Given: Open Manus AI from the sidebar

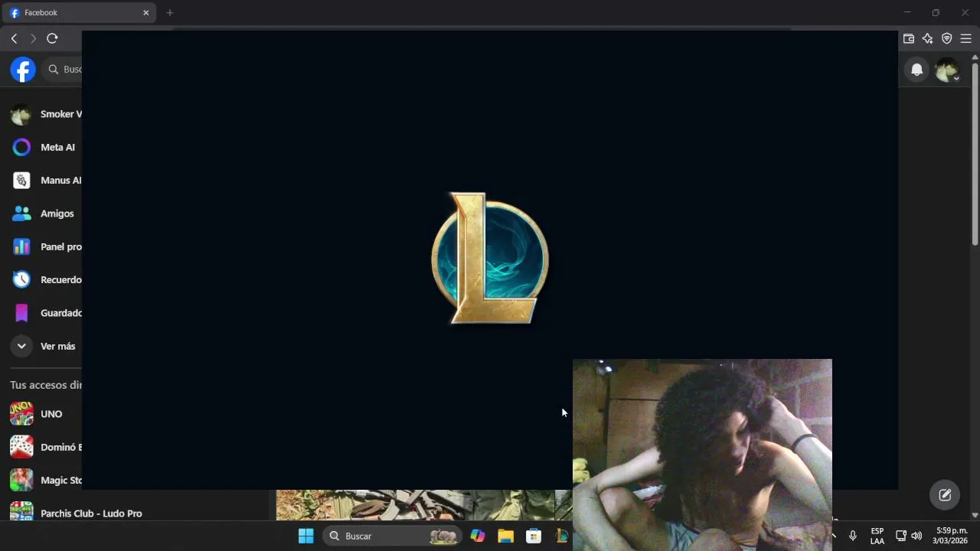Looking at the screenshot, I should coord(46,181).
